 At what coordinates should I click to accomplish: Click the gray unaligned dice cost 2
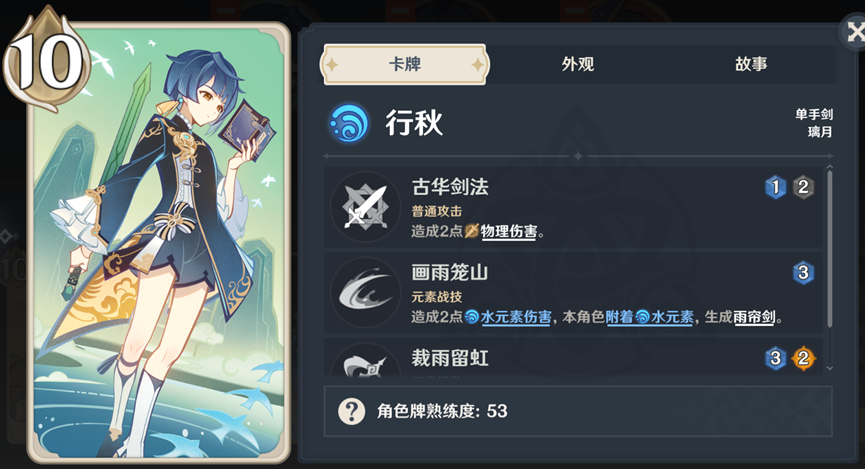803,188
